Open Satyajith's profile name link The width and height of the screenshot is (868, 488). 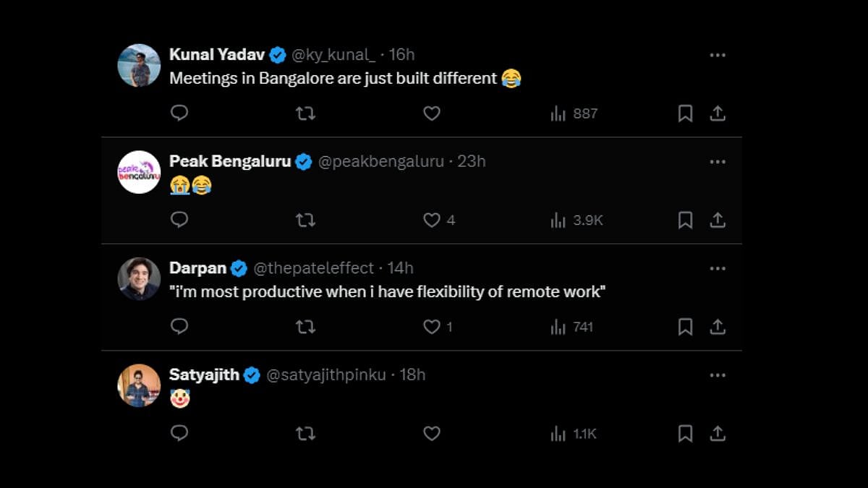tap(204, 374)
